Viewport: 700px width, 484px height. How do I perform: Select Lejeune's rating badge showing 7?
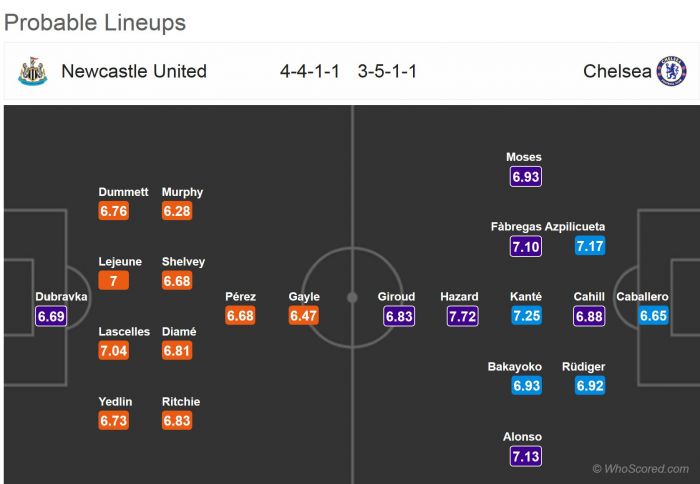114,281
